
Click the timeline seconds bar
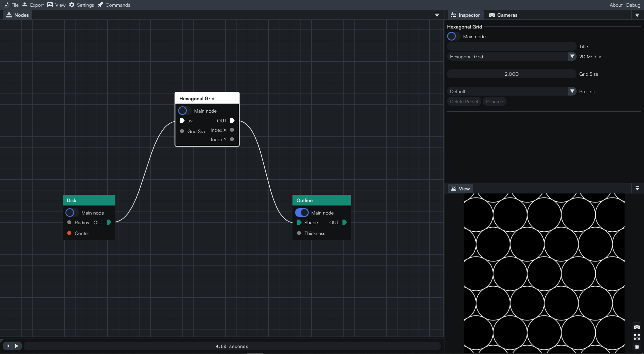(232, 346)
